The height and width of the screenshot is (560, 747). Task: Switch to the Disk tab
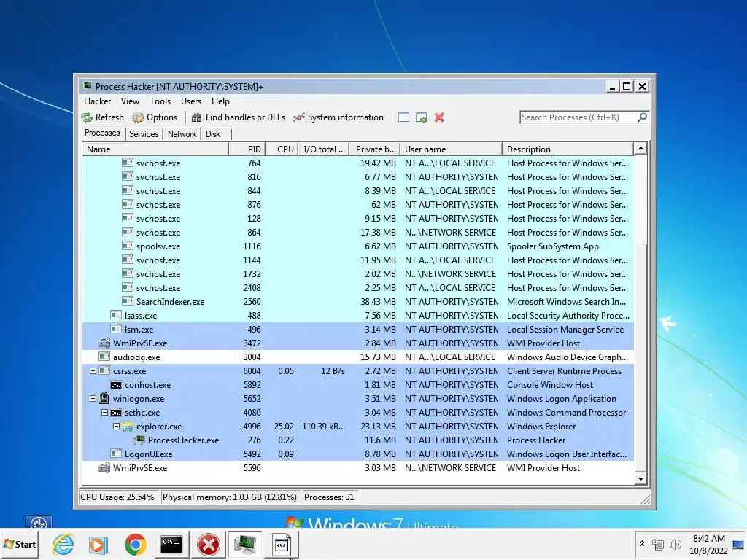pyautogui.click(x=213, y=134)
